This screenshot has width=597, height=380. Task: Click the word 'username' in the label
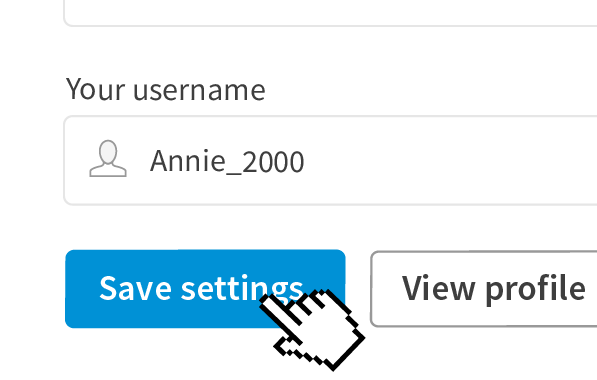[199, 91]
